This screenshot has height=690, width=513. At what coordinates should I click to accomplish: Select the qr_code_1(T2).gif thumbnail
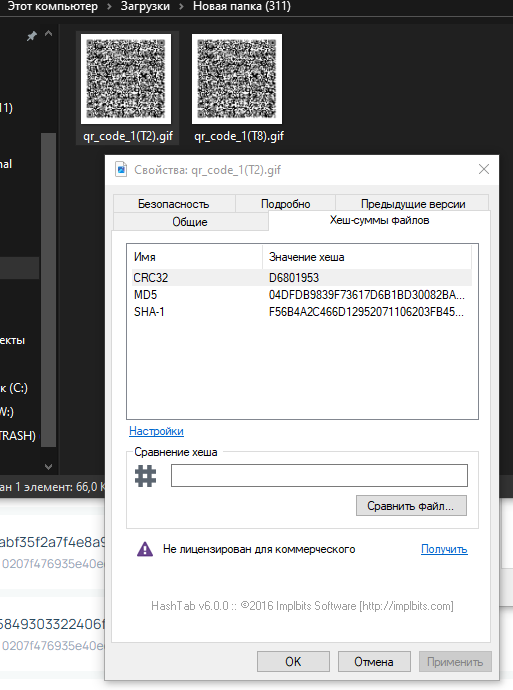coord(126,79)
